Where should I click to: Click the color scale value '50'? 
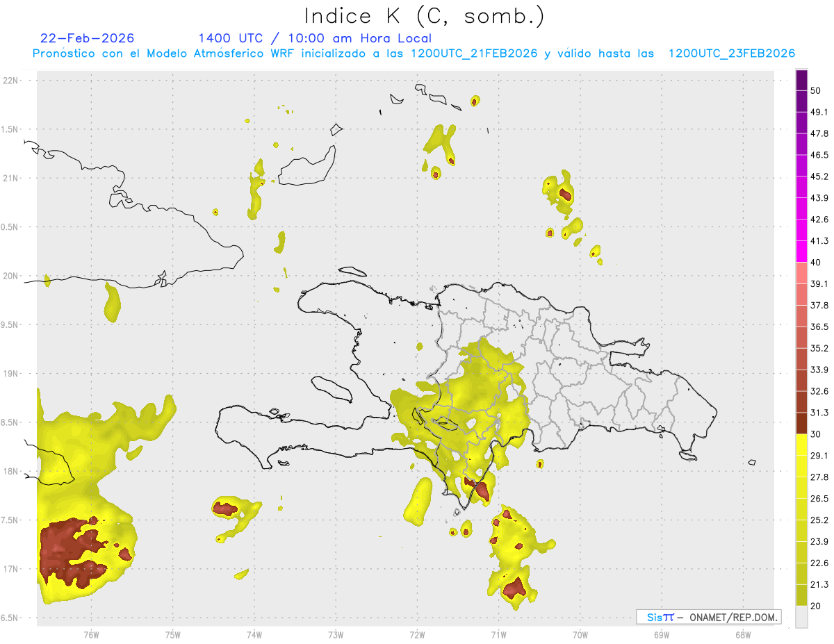click(816, 91)
